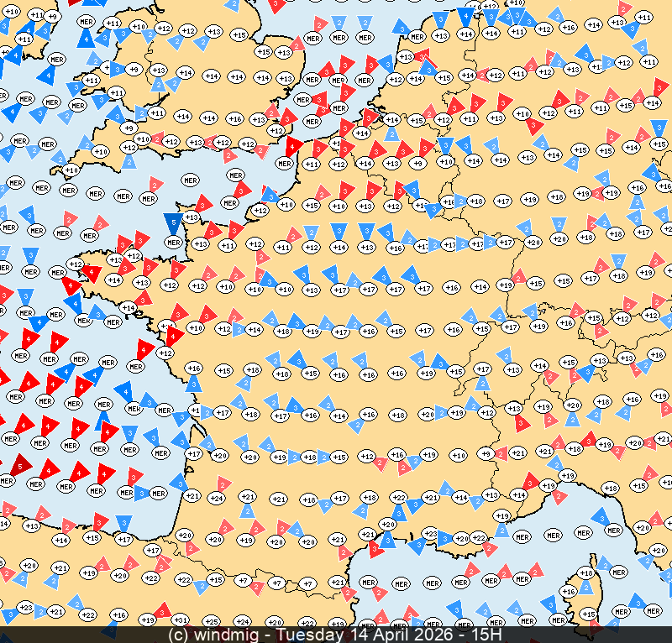Select the +12 label at Brittany's western tip

(75, 265)
